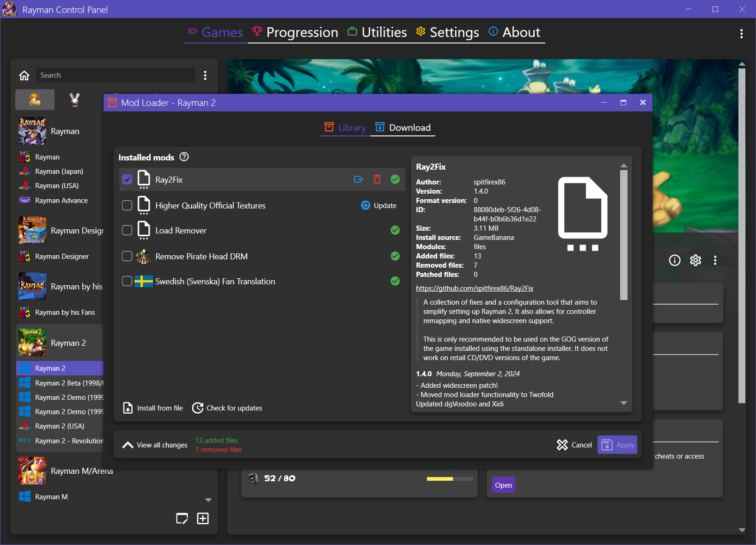Switch to the Games tab
This screenshot has width=756, height=545.
coord(216,32)
